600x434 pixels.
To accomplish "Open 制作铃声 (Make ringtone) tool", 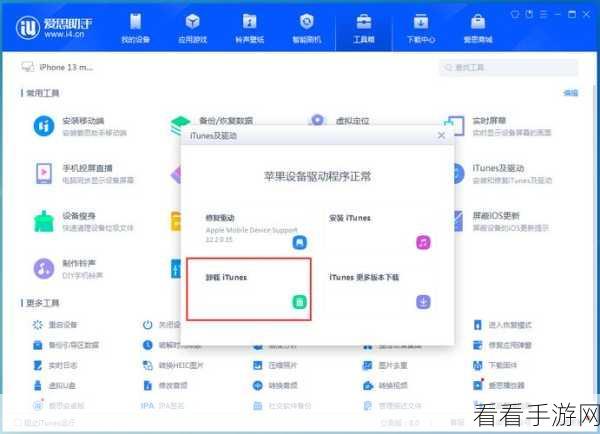I will [69, 269].
